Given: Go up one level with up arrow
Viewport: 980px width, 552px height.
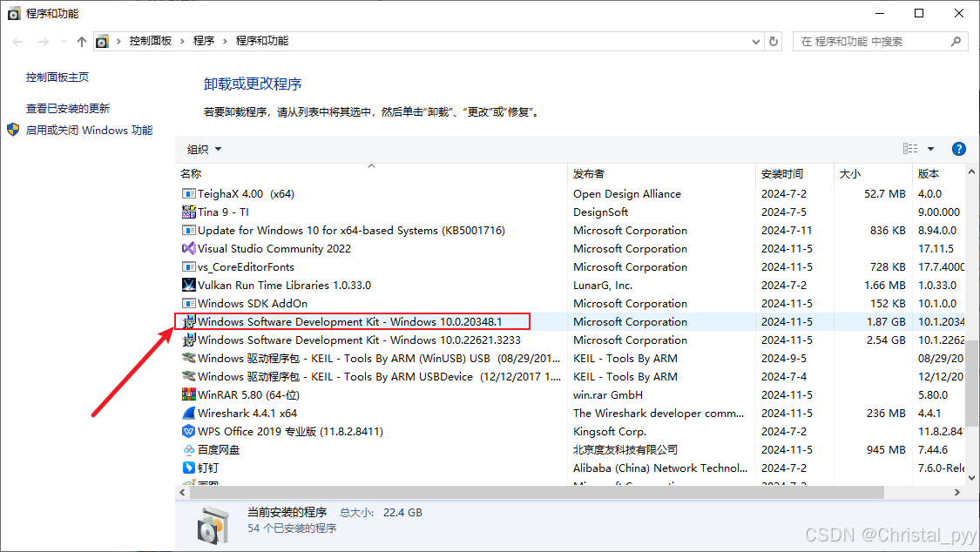Looking at the screenshot, I should tap(82, 41).
